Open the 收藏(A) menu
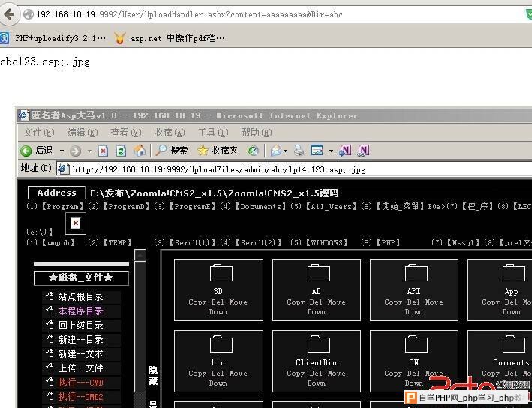 click(170, 133)
